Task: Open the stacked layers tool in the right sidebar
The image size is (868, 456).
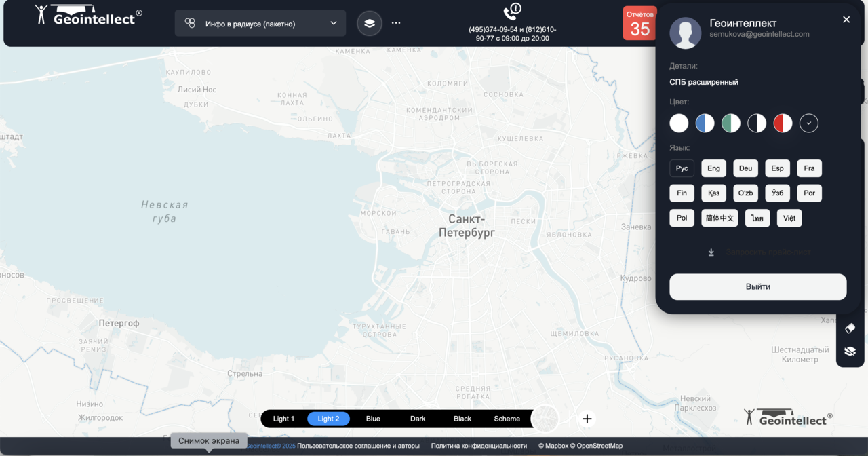Action: pyautogui.click(x=850, y=351)
